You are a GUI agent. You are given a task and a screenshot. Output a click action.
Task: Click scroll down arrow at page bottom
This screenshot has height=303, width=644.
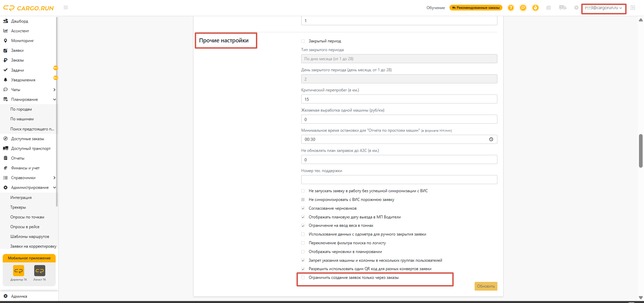click(641, 298)
